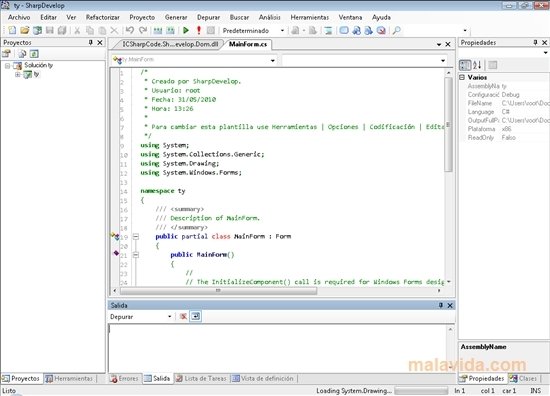550x396 pixels.
Task: Select the Plataforma property row
Action: pos(504,129)
